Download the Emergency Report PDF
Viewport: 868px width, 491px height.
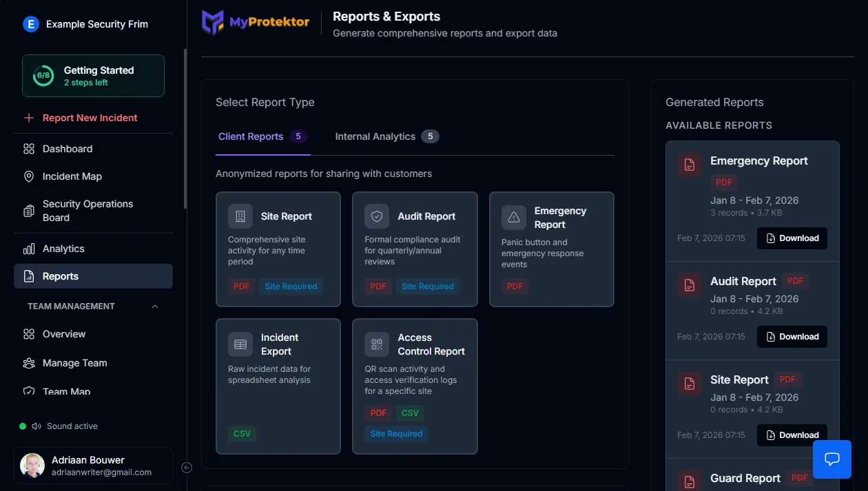coord(792,238)
